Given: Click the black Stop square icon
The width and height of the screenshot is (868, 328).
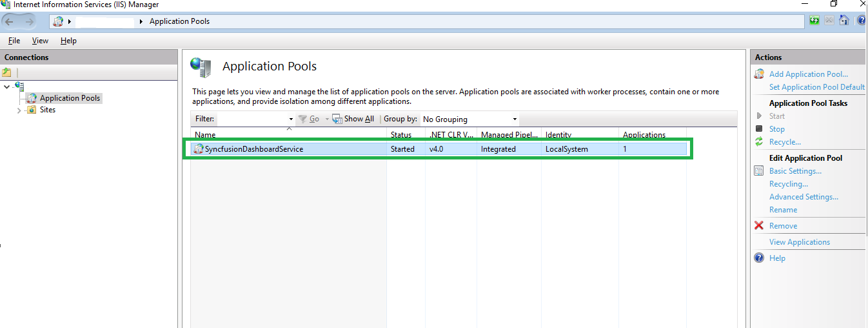Looking at the screenshot, I should tap(759, 129).
